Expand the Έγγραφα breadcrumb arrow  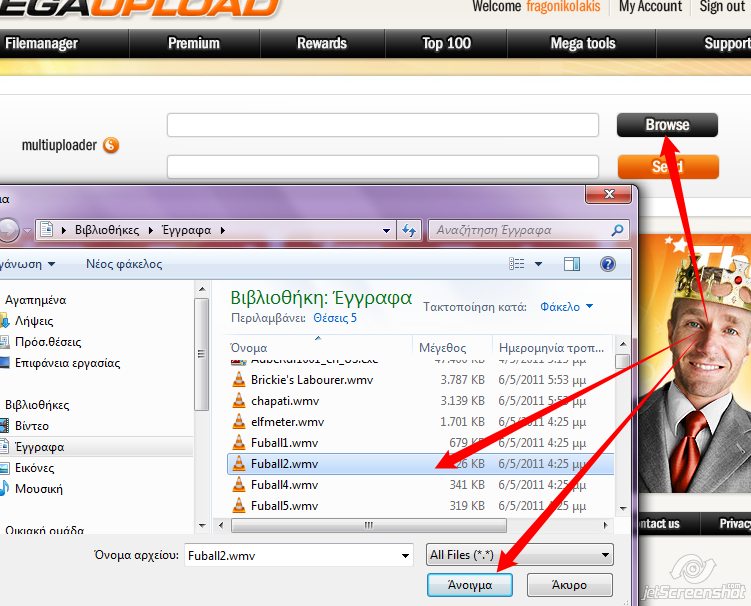point(223,230)
